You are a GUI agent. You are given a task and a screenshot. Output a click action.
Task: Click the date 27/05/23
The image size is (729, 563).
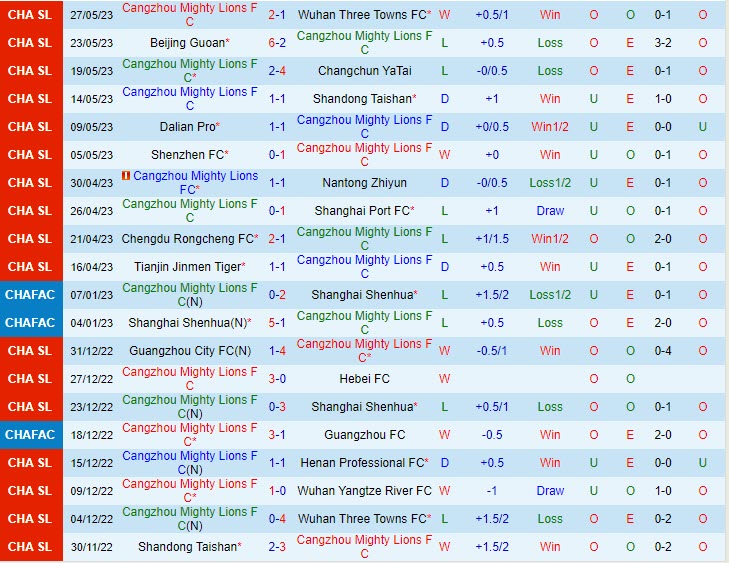(x=92, y=15)
